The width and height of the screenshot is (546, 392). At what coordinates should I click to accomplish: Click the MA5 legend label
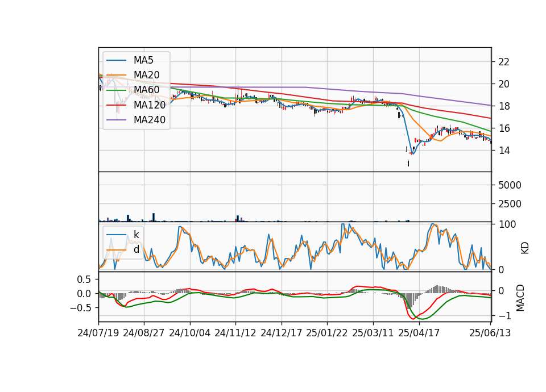143,60
